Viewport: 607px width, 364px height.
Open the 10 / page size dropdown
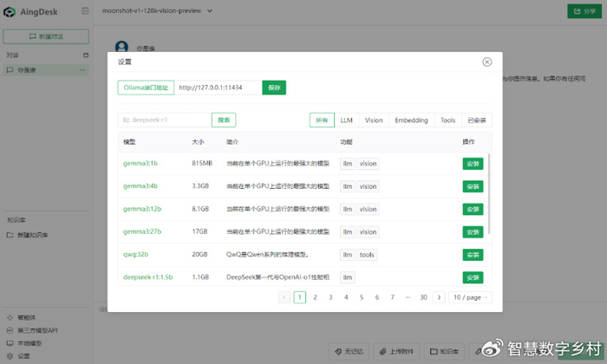click(471, 297)
